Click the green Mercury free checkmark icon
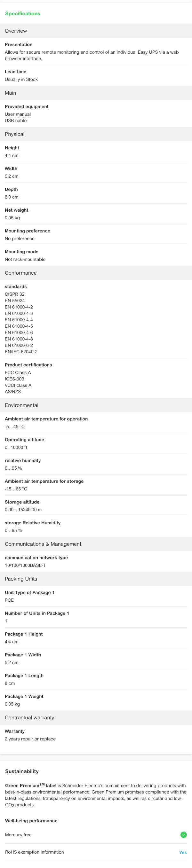The height and width of the screenshot is (868, 192). (184, 834)
